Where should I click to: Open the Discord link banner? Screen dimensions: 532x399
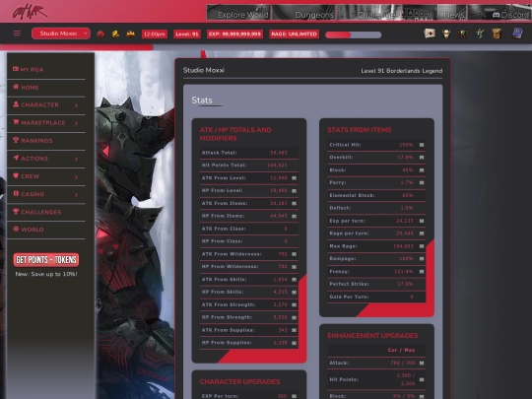[499, 12]
